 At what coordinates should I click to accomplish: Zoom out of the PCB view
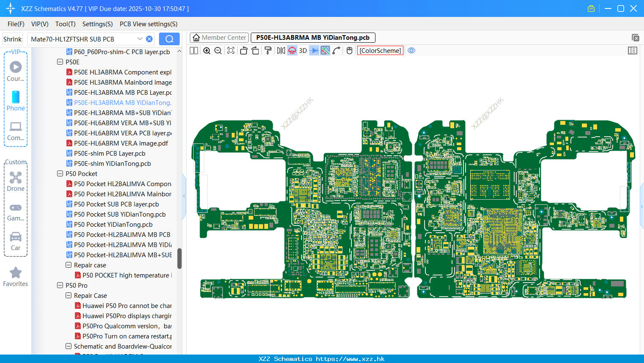(218, 50)
